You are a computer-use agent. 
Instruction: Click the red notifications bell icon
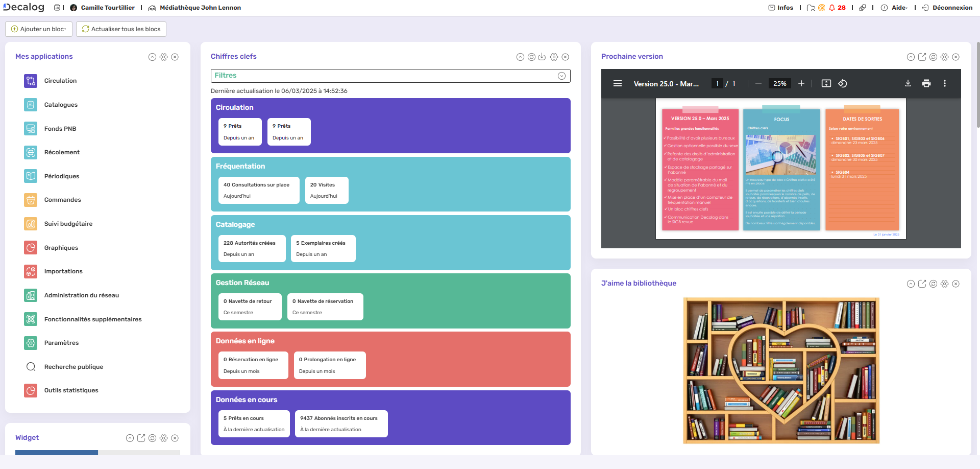point(832,8)
